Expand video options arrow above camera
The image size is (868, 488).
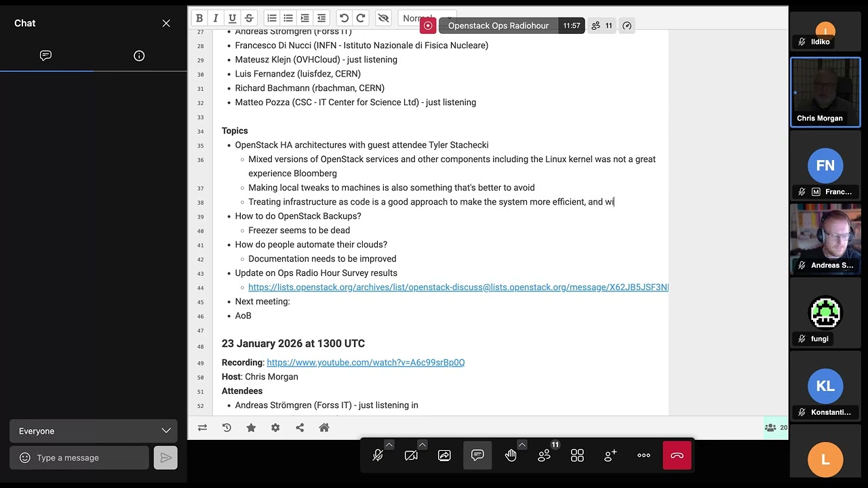(422, 445)
